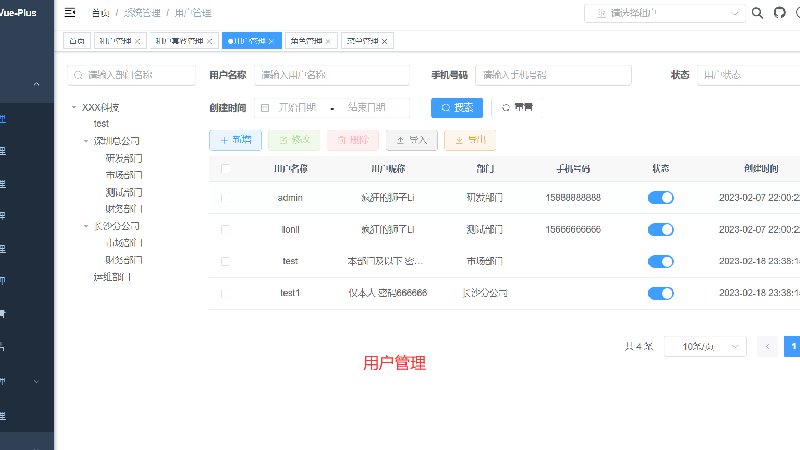Toggle the status switch for admin

point(661,197)
